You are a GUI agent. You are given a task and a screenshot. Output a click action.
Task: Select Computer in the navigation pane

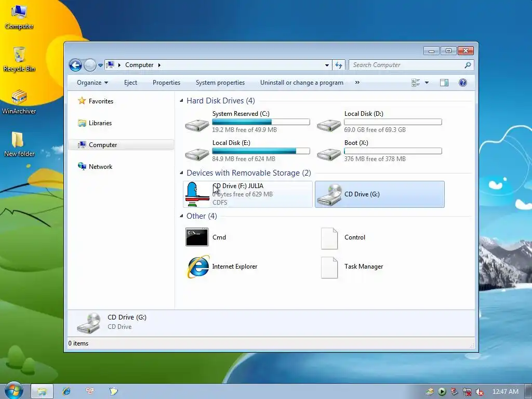click(x=121, y=145)
